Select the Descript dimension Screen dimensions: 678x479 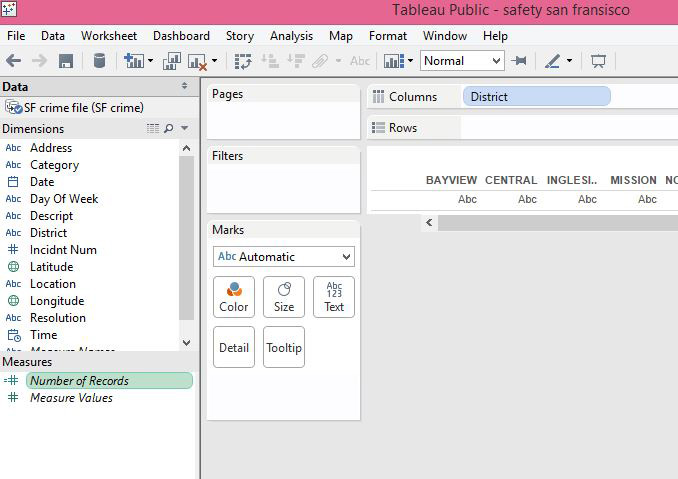[x=51, y=216]
